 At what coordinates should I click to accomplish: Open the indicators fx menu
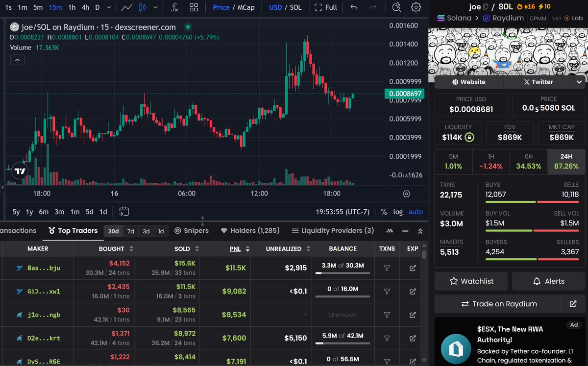[174, 7]
